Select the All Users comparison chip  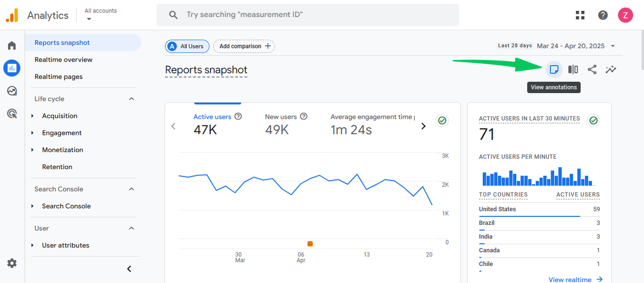[187, 46]
